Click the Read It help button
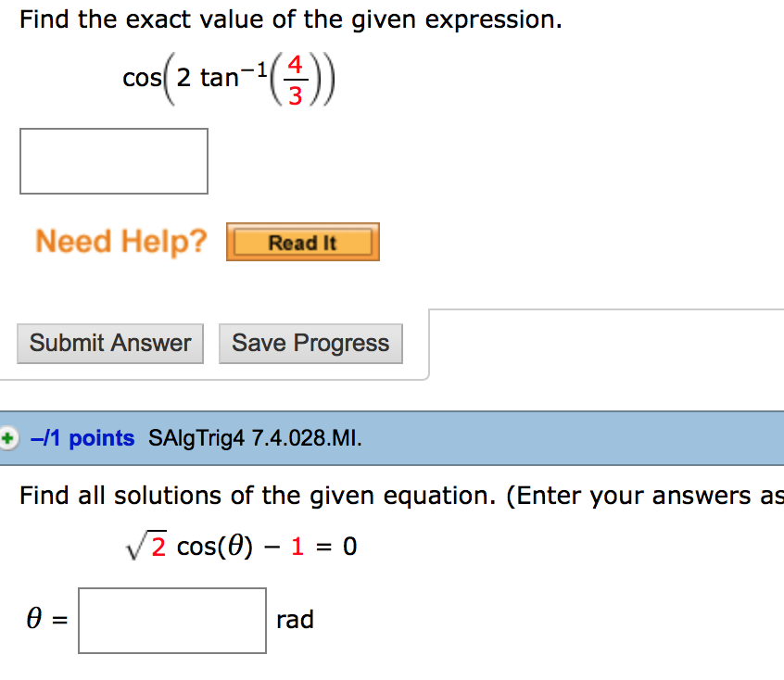This screenshot has width=784, height=680. click(302, 243)
